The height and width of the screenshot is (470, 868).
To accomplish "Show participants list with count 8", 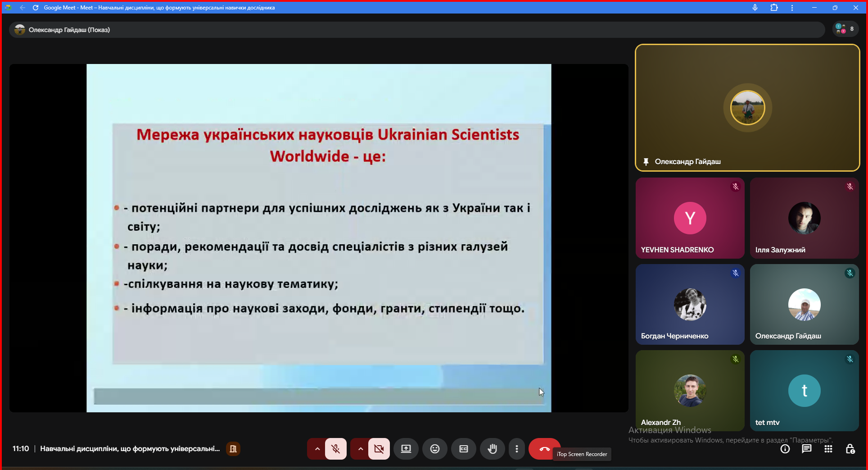I will tap(845, 29).
